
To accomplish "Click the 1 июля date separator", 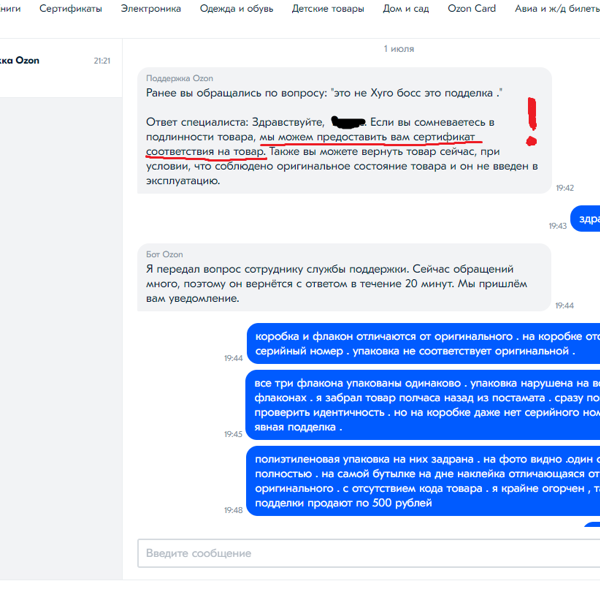I will tap(399, 49).
